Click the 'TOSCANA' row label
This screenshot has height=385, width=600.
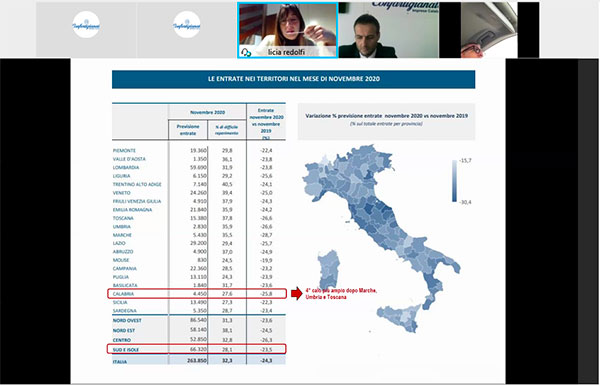point(123,218)
